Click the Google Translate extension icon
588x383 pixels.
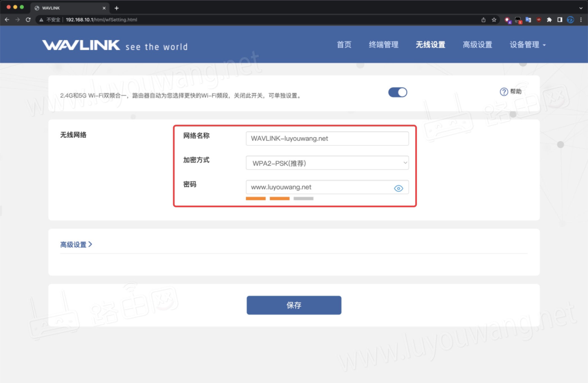coord(528,20)
